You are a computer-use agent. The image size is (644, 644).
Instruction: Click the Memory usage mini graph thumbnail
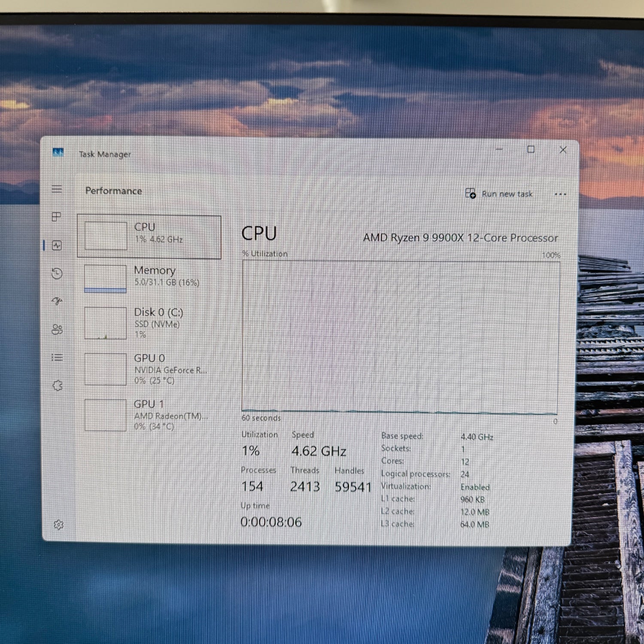[106, 279]
